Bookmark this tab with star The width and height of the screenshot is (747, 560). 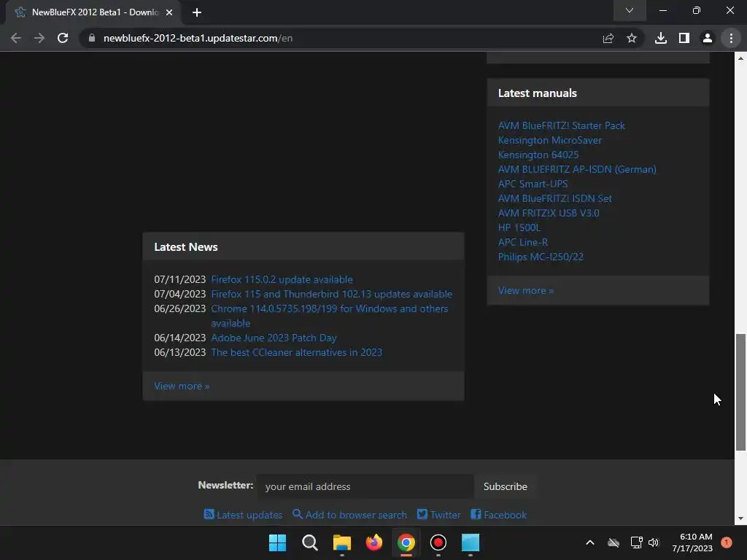[632, 38]
